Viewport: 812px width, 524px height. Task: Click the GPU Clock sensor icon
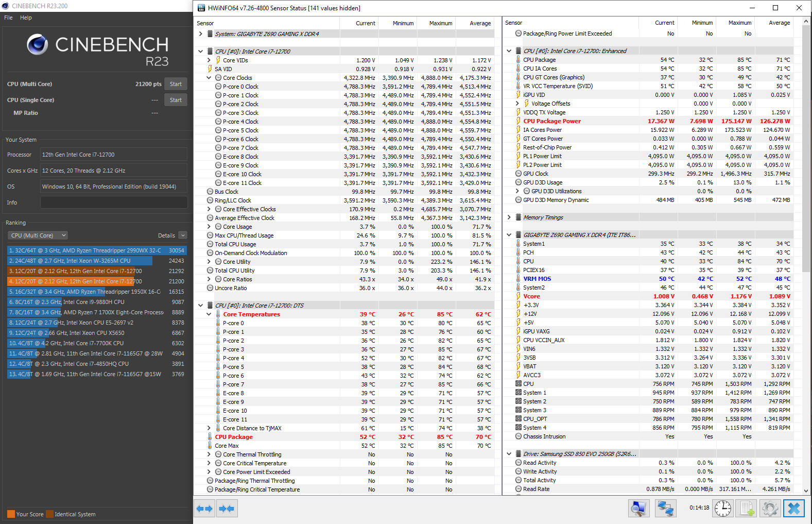[519, 174]
